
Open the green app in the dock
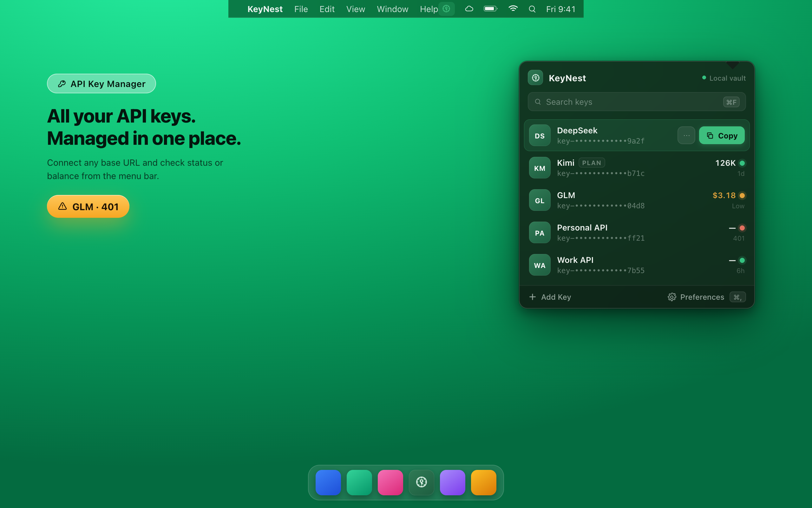(359, 483)
